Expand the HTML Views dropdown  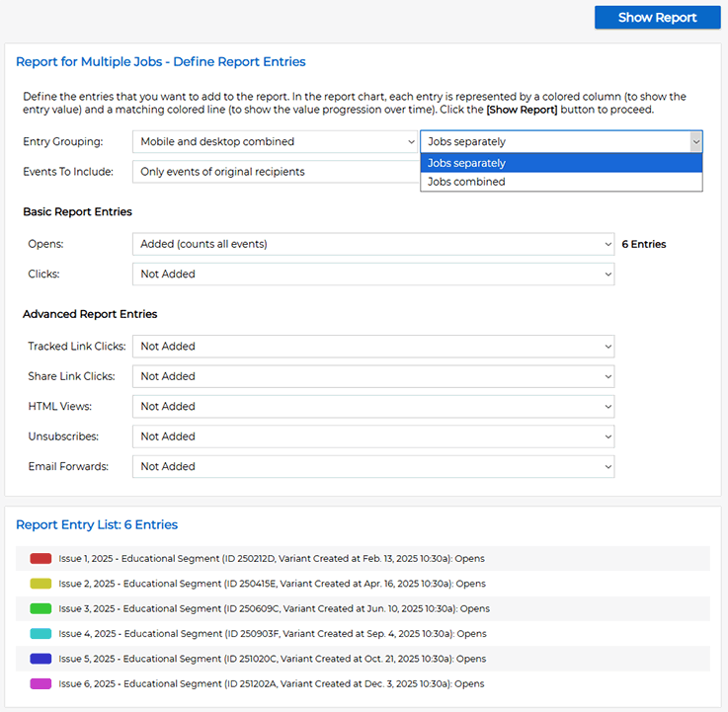pos(372,406)
